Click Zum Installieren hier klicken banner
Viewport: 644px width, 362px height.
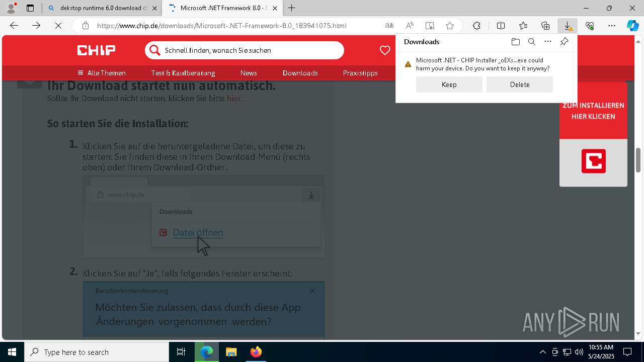[x=593, y=111]
